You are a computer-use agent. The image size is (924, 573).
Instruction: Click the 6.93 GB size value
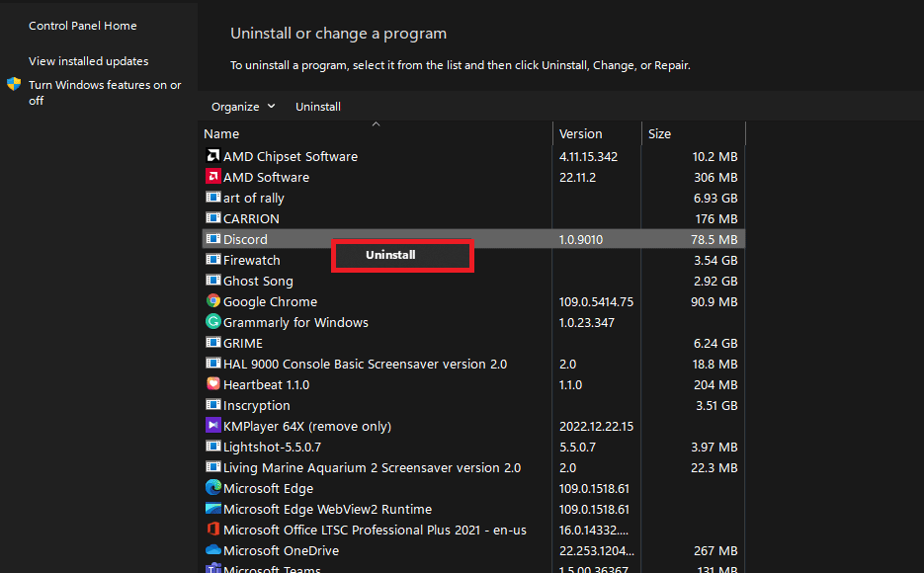[715, 199]
